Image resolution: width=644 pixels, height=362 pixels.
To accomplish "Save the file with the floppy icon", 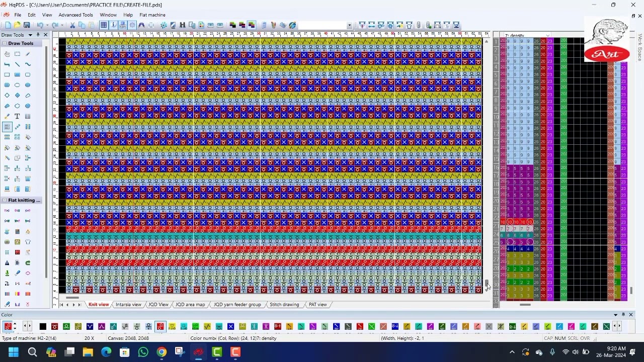I will (x=27, y=25).
